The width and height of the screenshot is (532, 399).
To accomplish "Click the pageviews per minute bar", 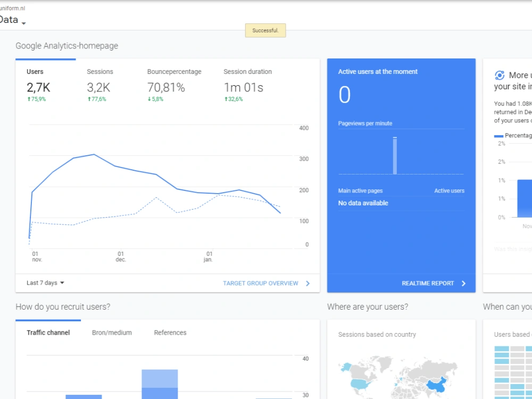I will click(x=395, y=156).
